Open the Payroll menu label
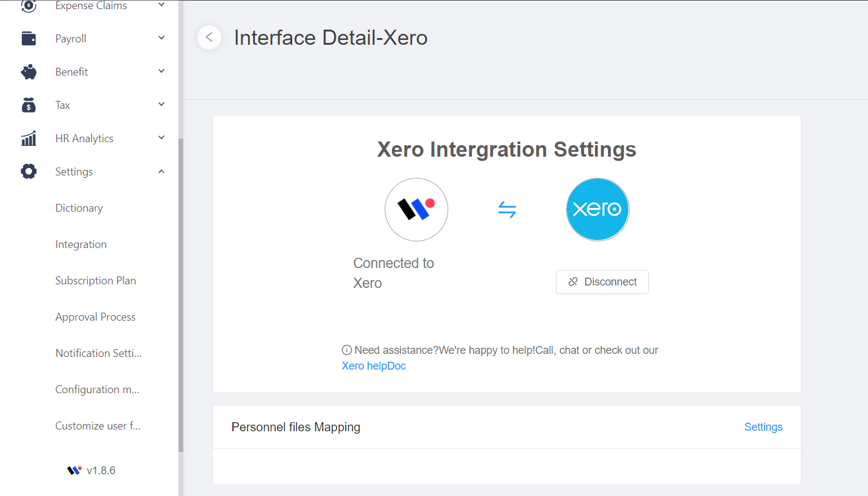Viewport: 868px width, 496px height. point(71,39)
